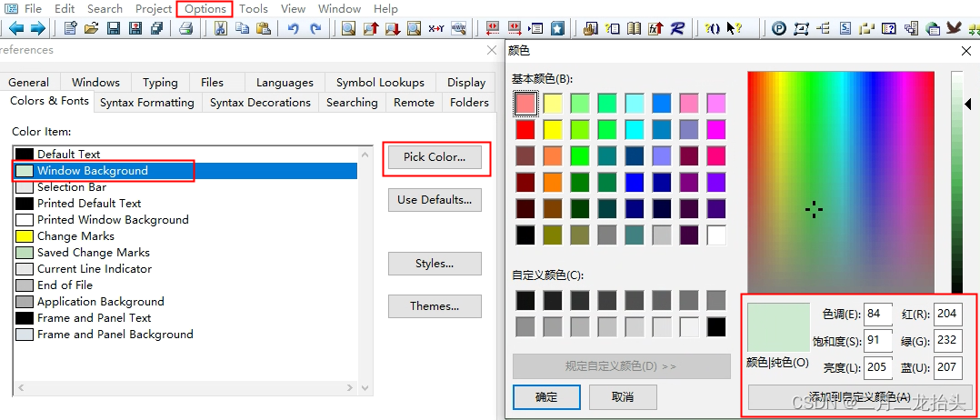
Task: Click the Themes... button
Action: (x=435, y=306)
